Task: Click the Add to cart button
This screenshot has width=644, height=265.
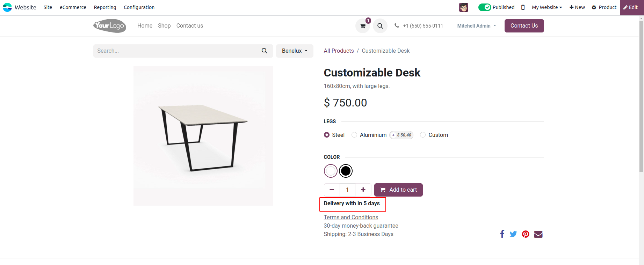Action: (398, 190)
